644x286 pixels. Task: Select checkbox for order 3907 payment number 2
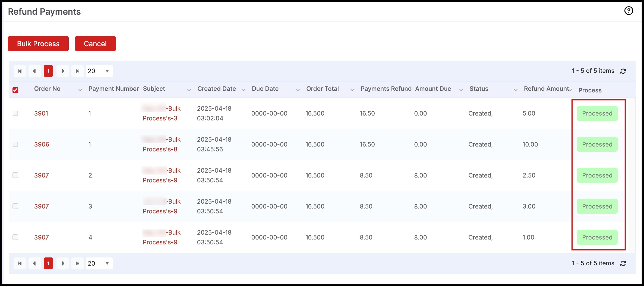15,175
